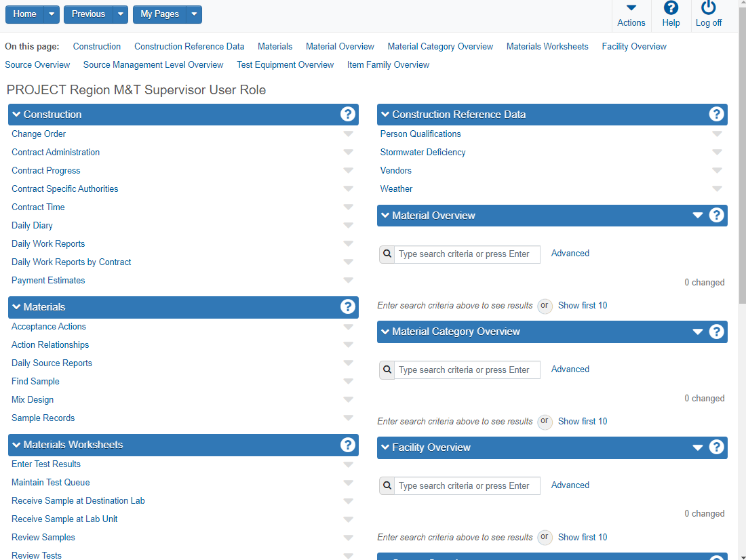Click the Material Overview search input field
746x560 pixels.
467,254
